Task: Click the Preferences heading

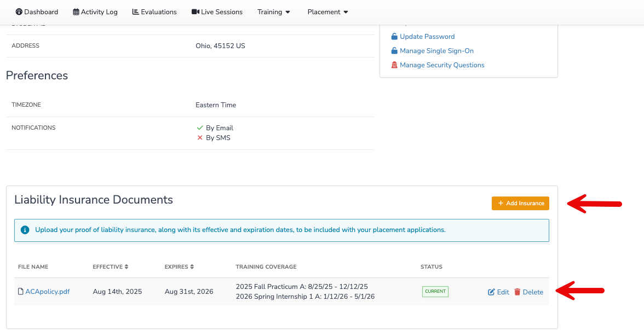Action: 37,76
